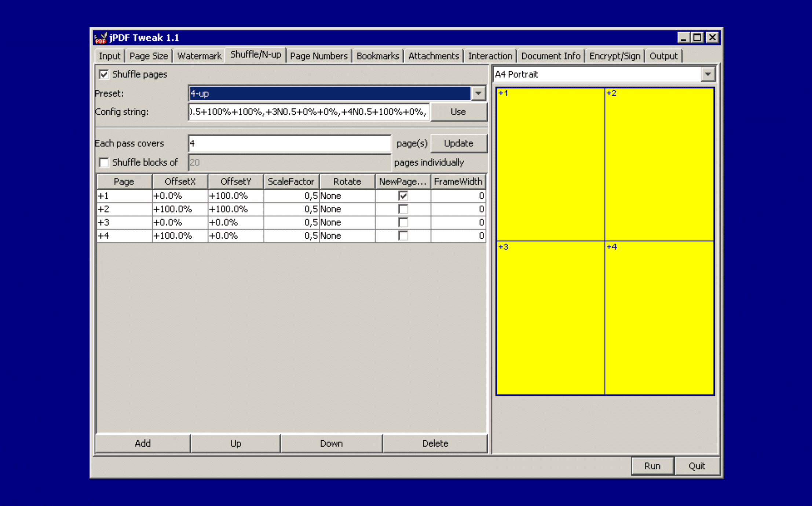The width and height of the screenshot is (812, 506).
Task: Click the Use button for config string
Action: click(x=458, y=112)
